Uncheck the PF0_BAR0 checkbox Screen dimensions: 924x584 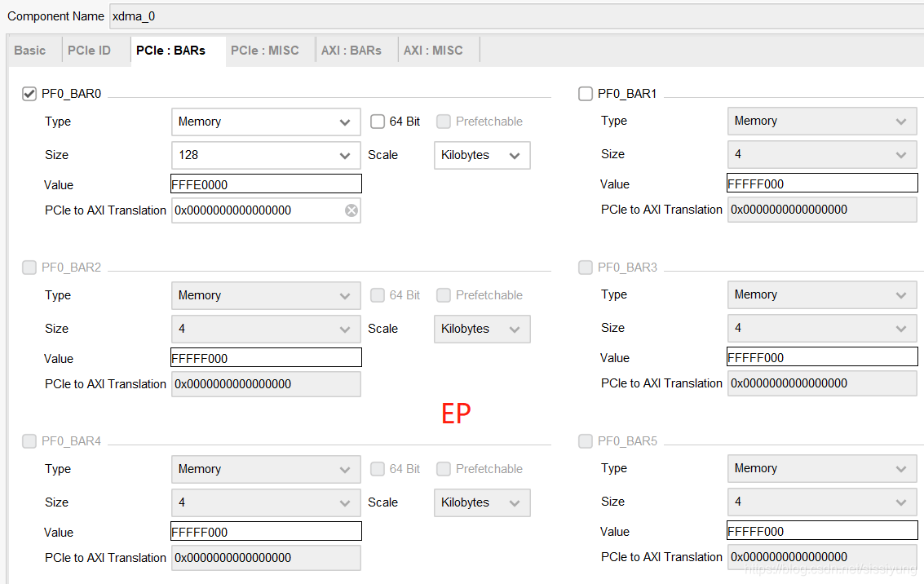29,94
